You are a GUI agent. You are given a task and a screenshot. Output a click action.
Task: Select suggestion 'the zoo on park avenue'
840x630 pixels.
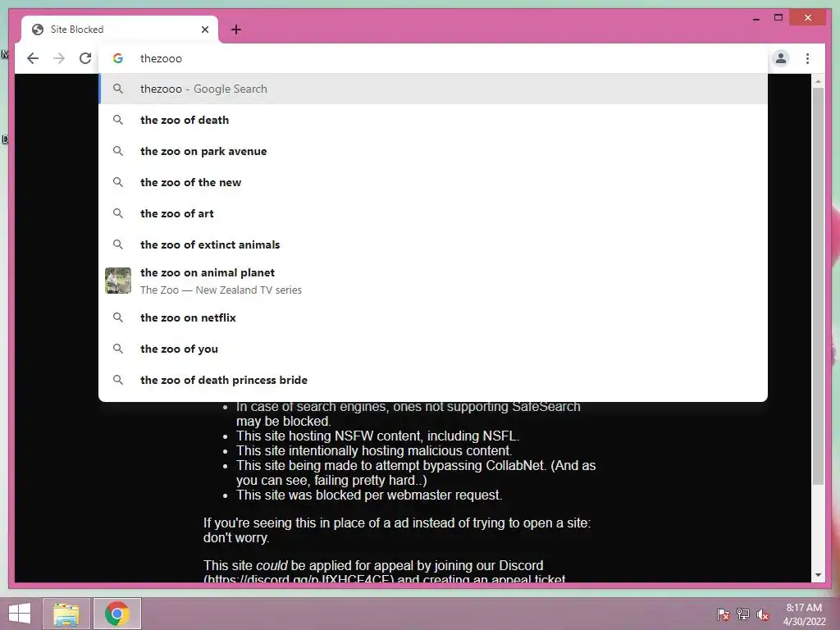tap(433, 151)
